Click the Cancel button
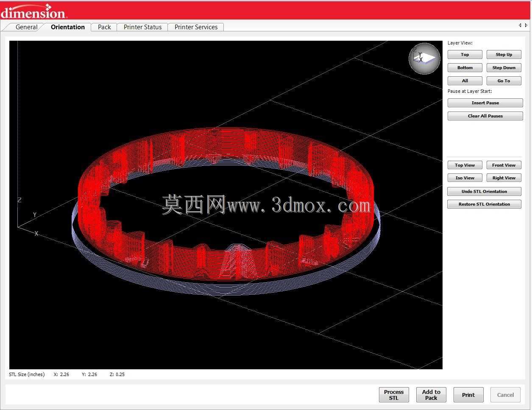Image resolution: width=532 pixels, height=410 pixels. tap(505, 395)
